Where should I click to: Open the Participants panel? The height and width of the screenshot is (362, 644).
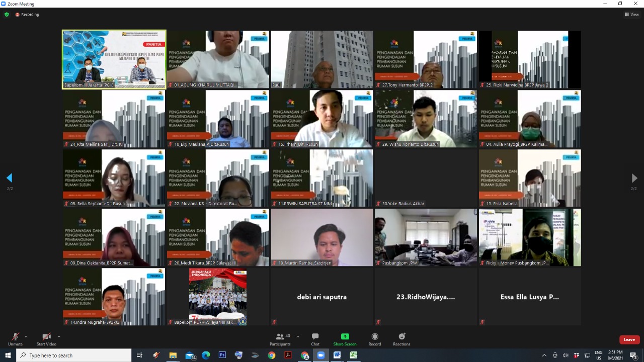click(x=280, y=339)
